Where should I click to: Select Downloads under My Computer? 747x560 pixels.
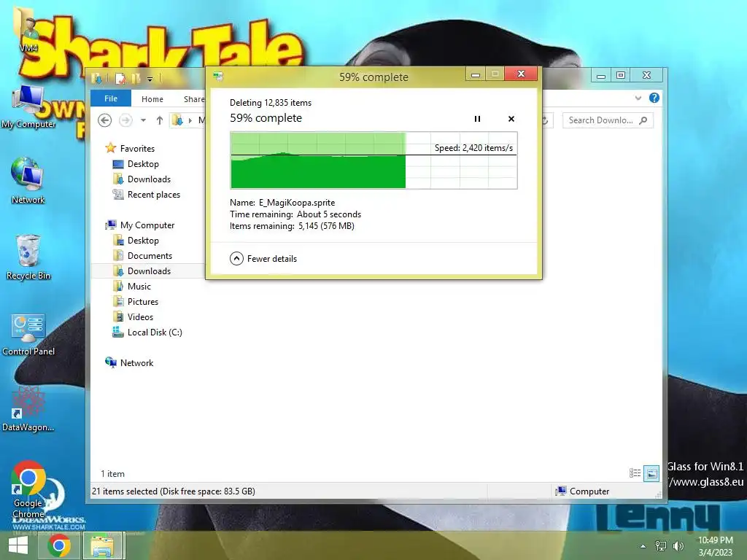pos(149,271)
